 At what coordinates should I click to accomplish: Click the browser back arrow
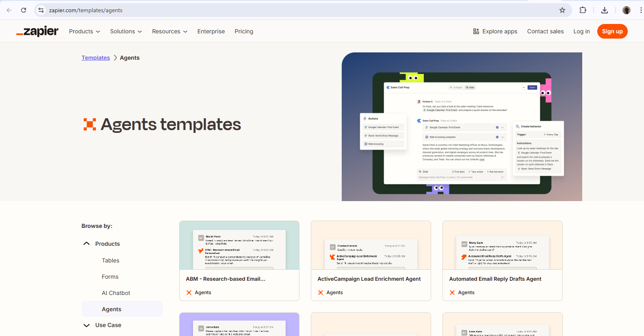tap(9, 10)
